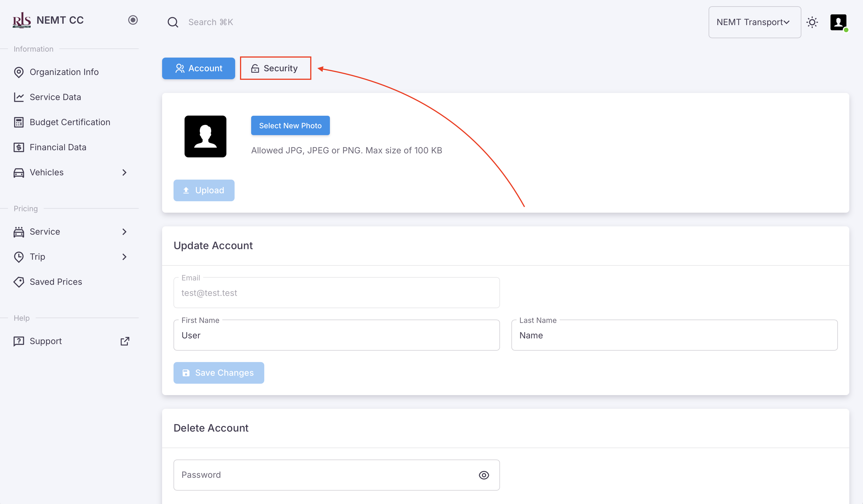Screen dimensions: 863x504
Task: Switch to the Security tab
Action: point(275,68)
